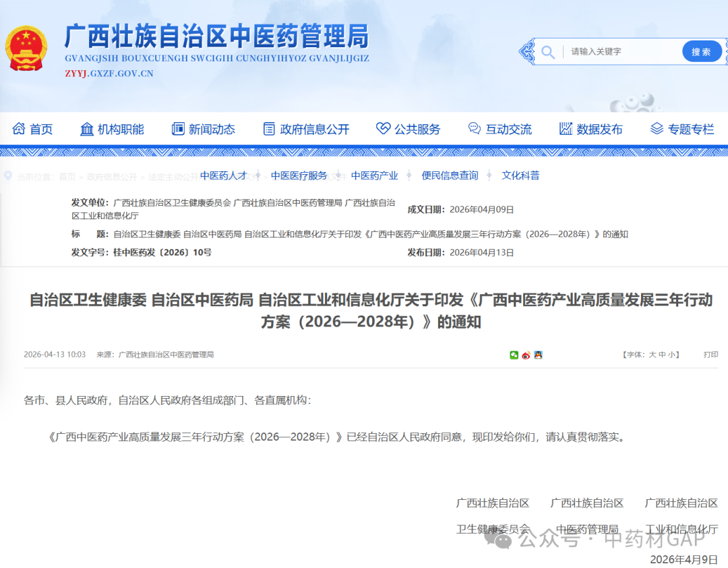Open the 专题专栏 nav menu

click(691, 130)
